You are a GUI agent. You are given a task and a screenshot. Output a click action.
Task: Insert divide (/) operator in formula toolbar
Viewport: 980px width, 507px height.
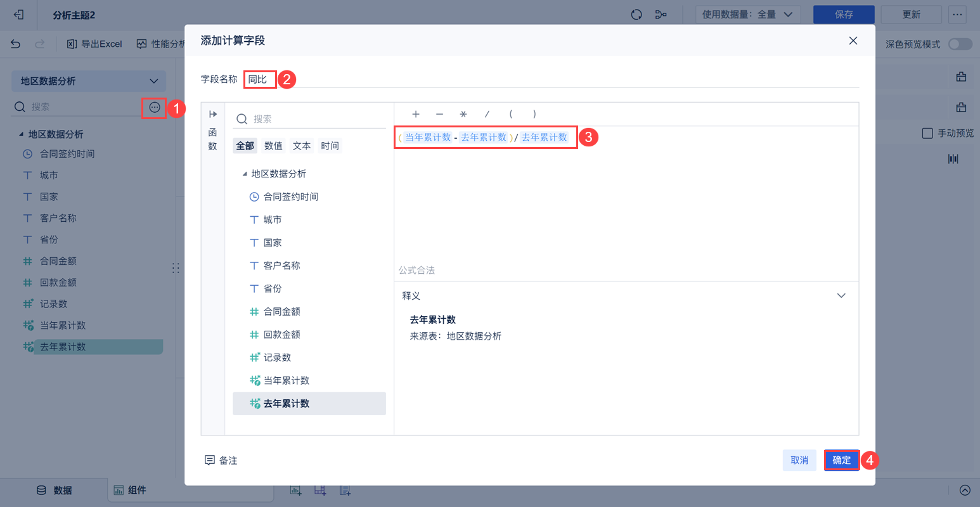coord(487,114)
